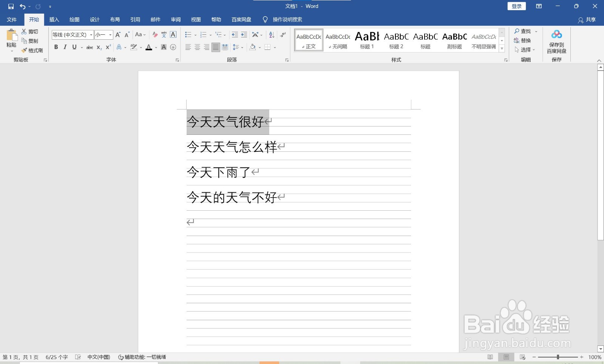Click Find in the editing group
This screenshot has height=364, width=604.
(x=523, y=31)
